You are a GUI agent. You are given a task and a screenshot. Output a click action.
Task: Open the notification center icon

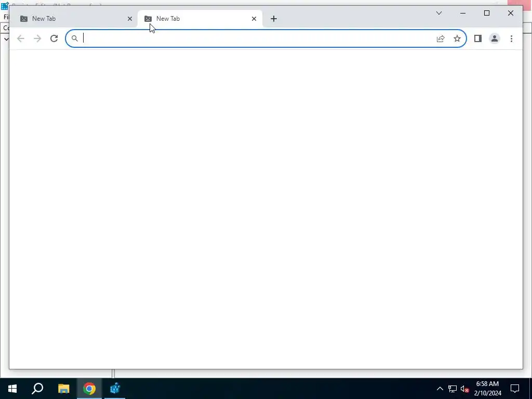click(515, 389)
